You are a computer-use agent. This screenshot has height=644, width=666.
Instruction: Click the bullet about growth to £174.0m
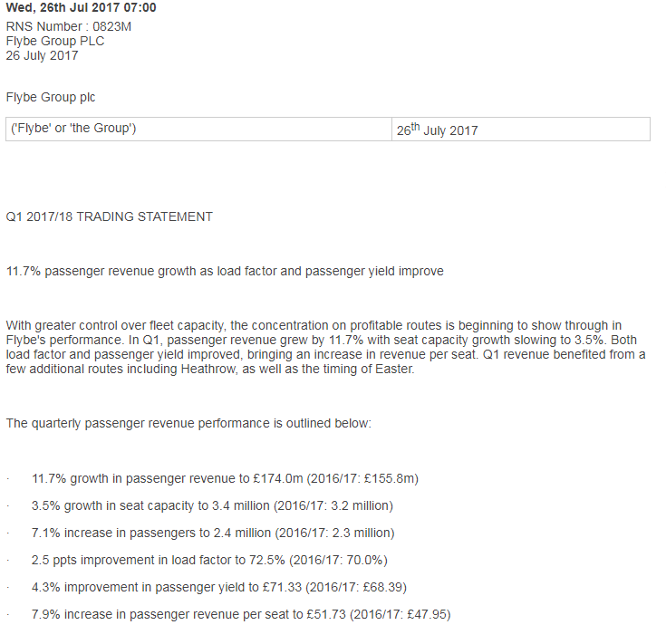(x=225, y=477)
